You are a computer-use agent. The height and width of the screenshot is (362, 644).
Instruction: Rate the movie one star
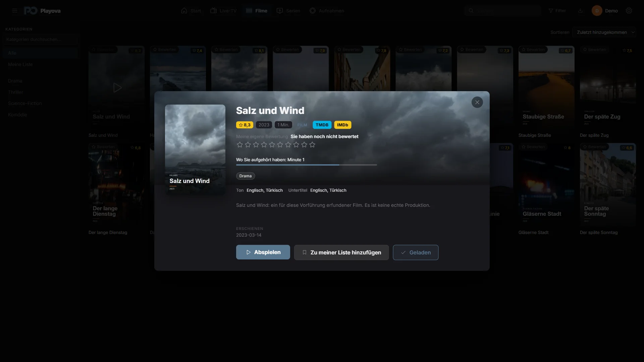(239, 144)
